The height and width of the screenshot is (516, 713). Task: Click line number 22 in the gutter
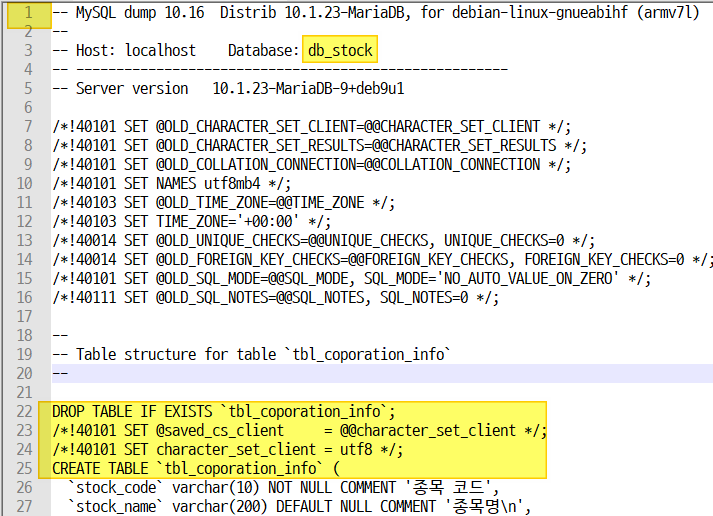pos(25,411)
